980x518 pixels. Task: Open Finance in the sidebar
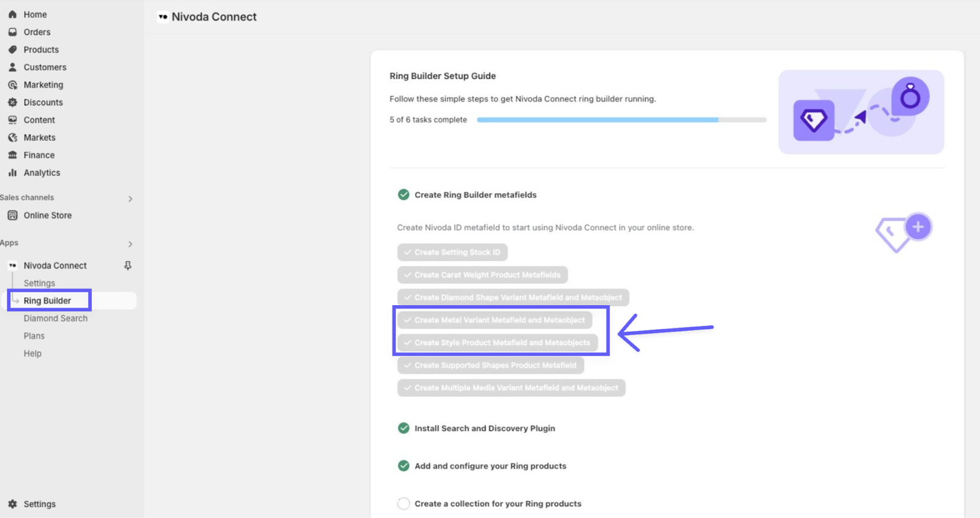coord(39,155)
